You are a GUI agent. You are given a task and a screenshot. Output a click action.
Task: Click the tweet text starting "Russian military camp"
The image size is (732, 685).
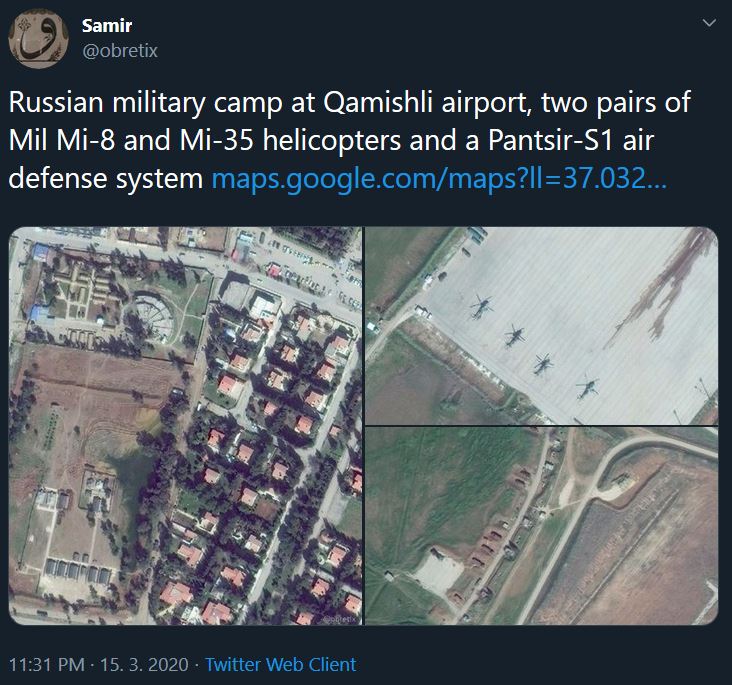coord(300,104)
